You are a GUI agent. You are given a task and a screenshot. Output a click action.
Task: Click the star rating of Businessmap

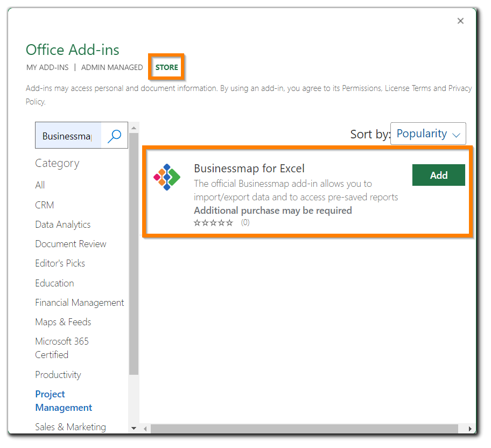[x=213, y=222]
